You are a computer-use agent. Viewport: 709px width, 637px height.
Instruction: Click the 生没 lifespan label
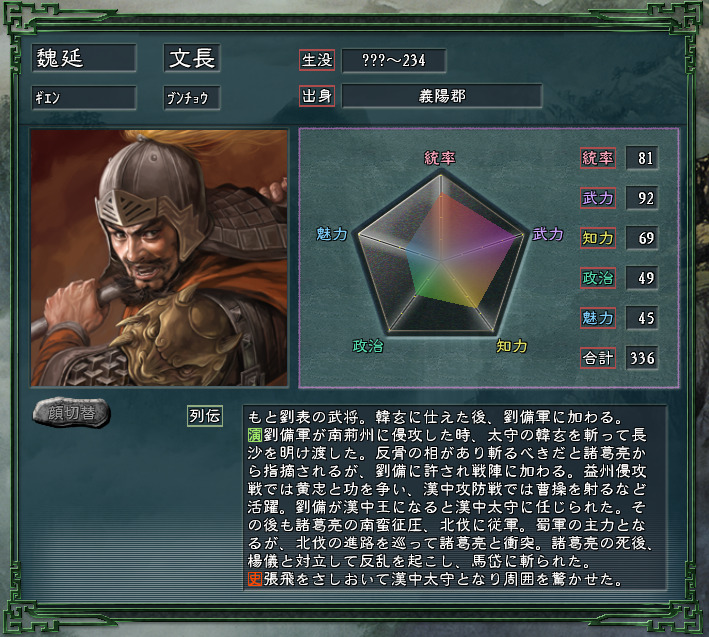(x=317, y=60)
